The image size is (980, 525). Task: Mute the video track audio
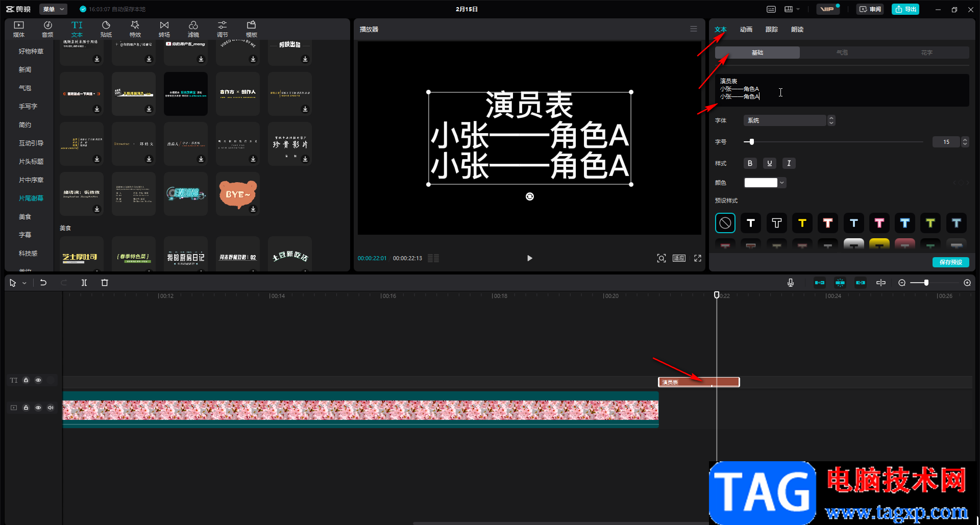(x=51, y=408)
